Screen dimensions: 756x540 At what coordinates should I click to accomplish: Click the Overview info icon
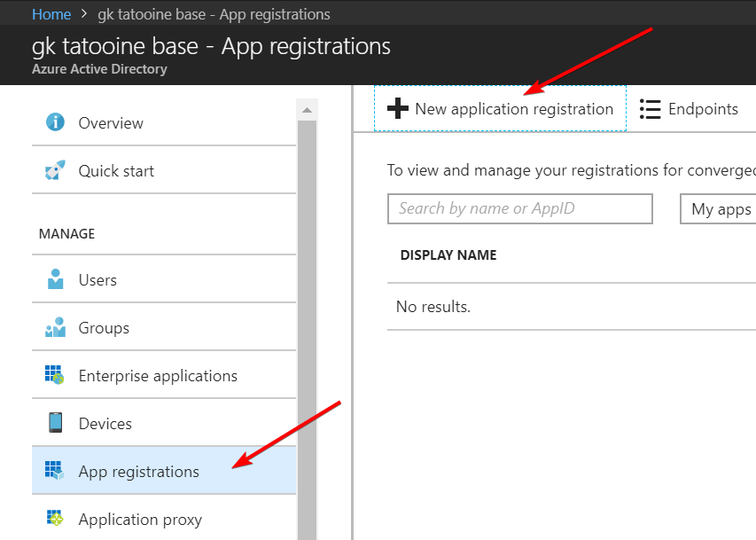coord(58,123)
